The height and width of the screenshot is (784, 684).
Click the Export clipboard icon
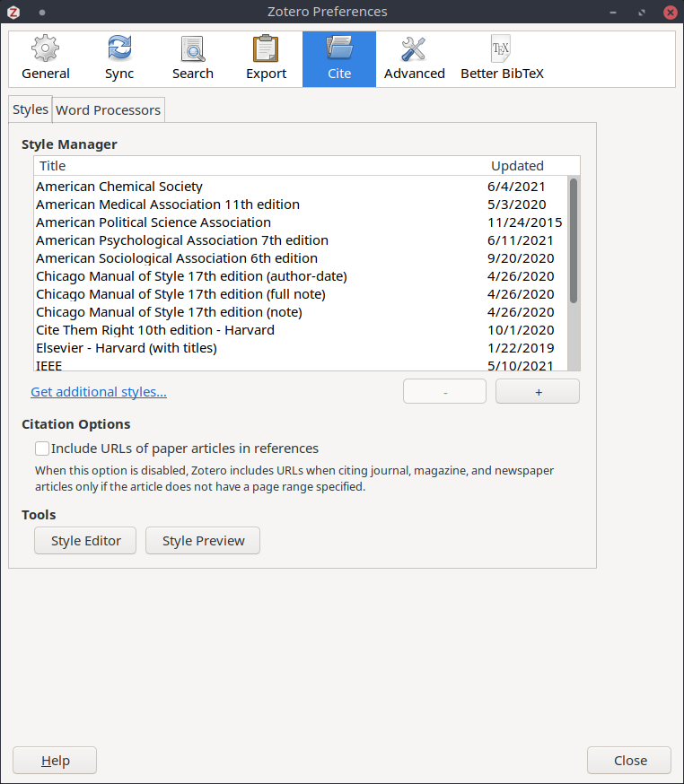point(266,57)
